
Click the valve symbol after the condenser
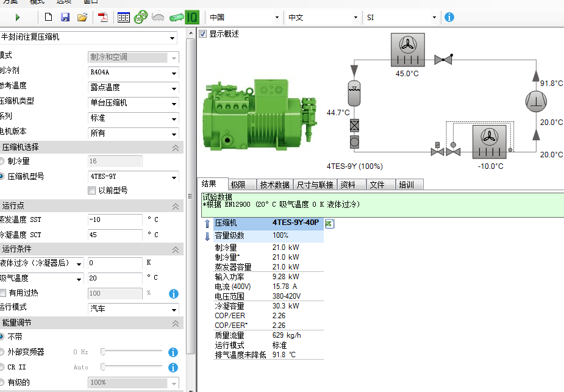tap(443, 59)
